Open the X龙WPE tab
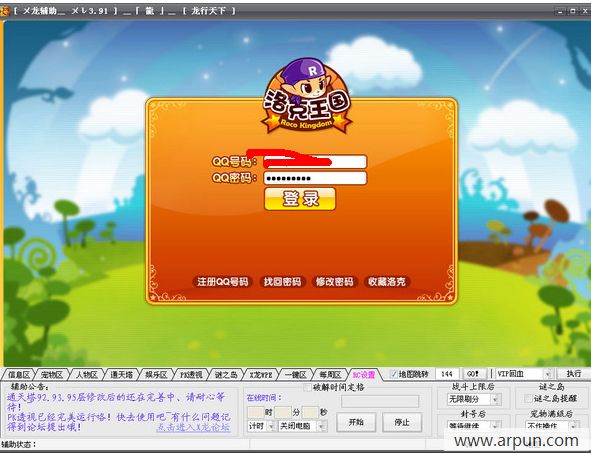The height and width of the screenshot is (453, 591). point(260,375)
